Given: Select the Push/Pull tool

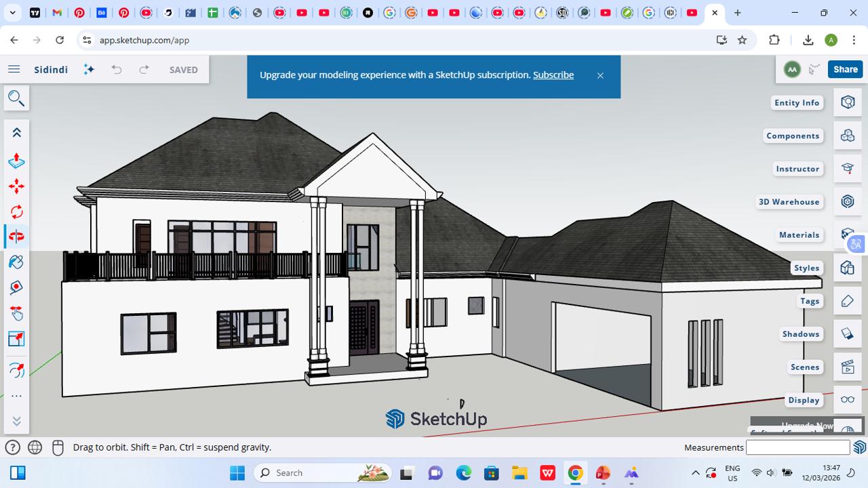Looking at the screenshot, I should [x=16, y=161].
